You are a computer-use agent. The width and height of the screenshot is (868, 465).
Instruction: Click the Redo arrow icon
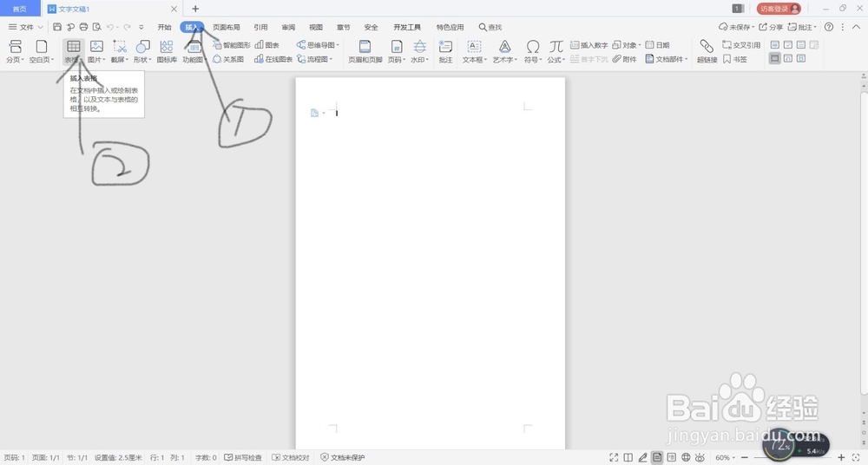pos(128,27)
